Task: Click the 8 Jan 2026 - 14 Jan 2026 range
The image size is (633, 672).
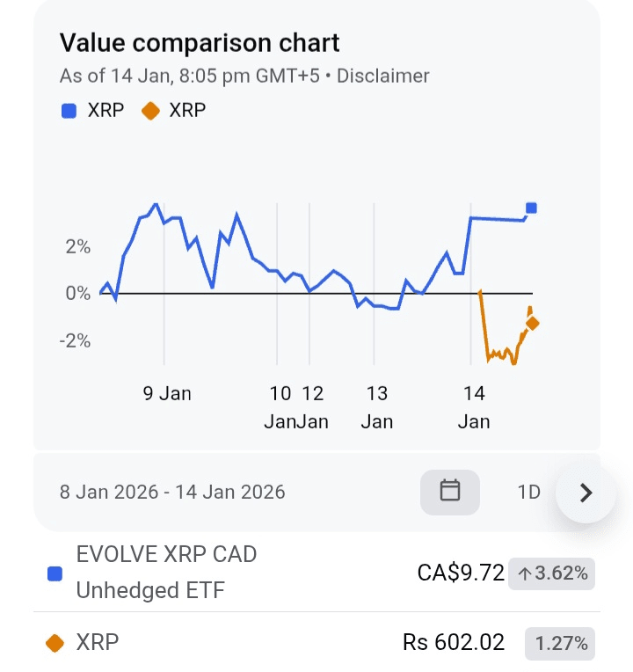Action: [x=172, y=492]
